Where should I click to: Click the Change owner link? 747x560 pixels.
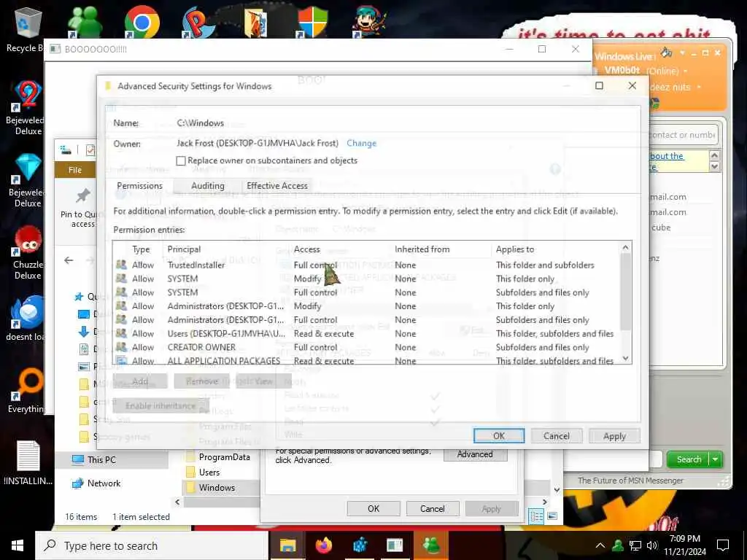361,144
